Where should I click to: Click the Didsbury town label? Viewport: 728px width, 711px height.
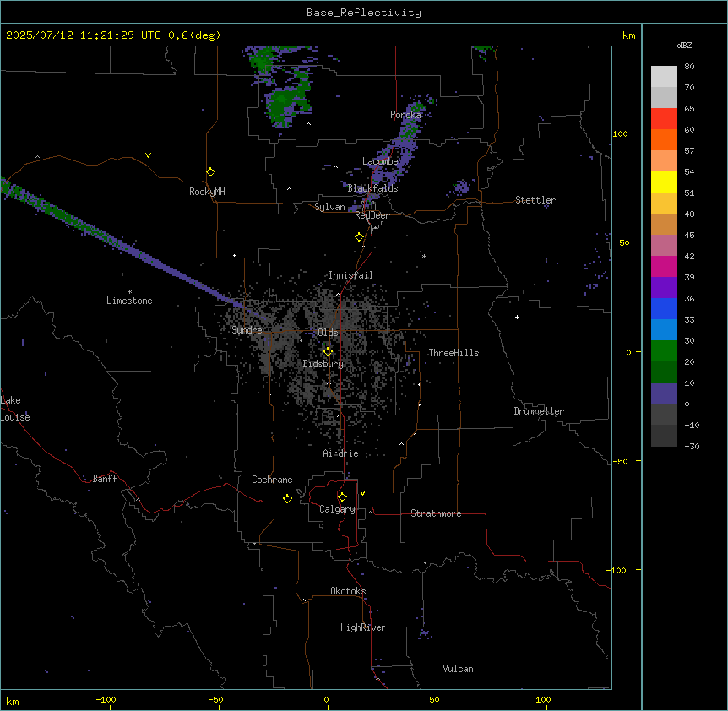click(x=323, y=364)
